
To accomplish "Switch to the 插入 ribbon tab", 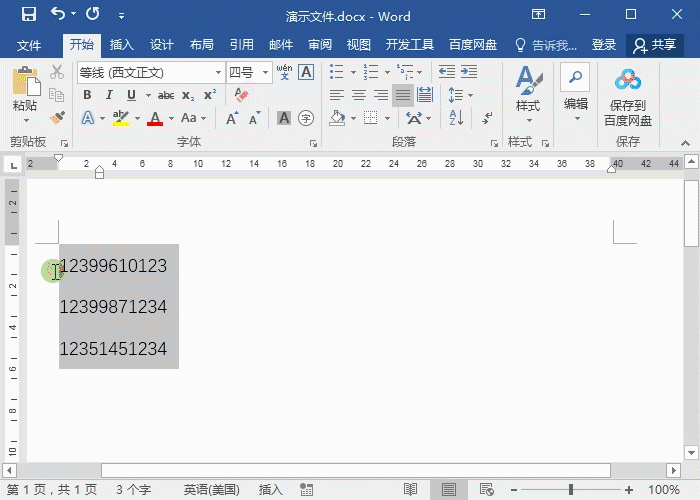I will pyautogui.click(x=121, y=45).
